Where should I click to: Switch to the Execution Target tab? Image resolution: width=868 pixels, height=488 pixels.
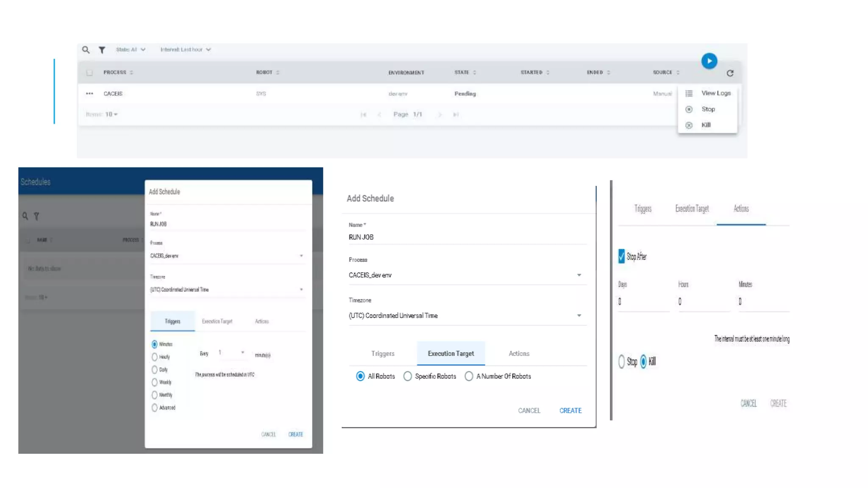[x=451, y=353]
